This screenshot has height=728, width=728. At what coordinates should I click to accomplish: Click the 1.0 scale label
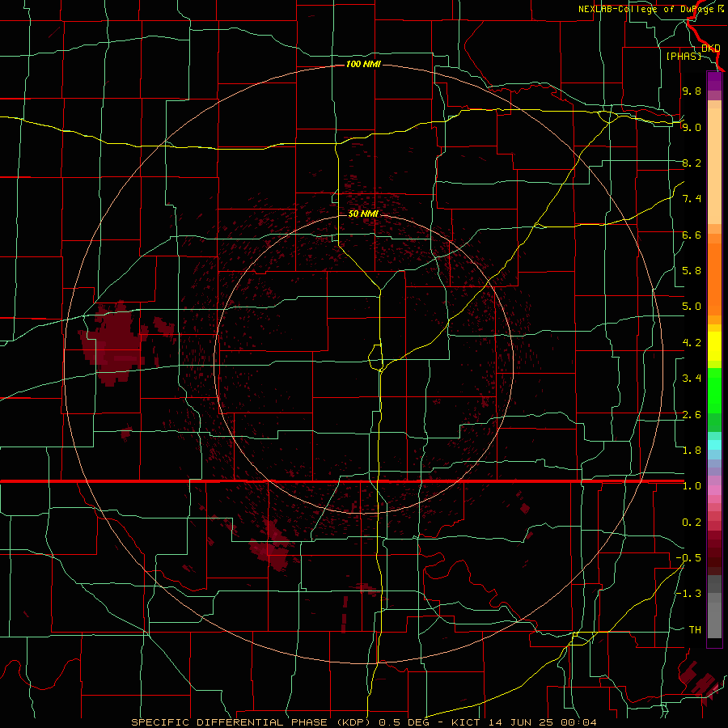coord(692,486)
